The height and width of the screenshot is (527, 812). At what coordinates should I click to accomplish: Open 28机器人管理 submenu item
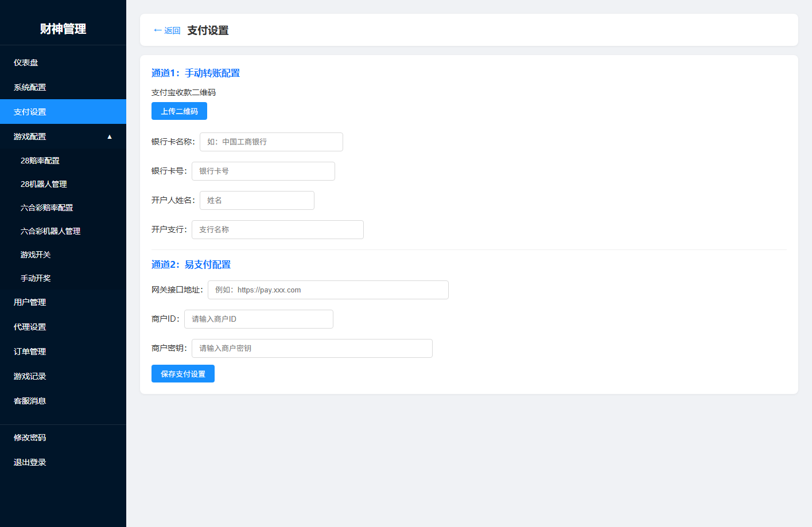[x=63, y=184]
